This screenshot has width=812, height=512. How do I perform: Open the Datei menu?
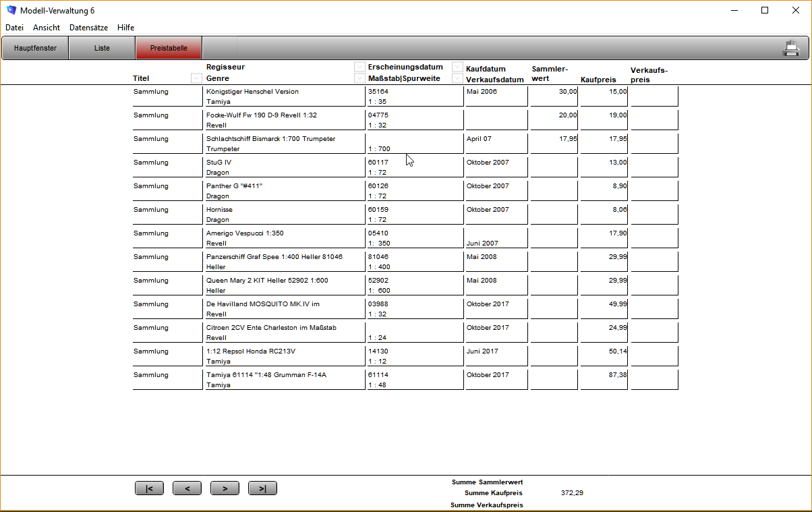14,28
